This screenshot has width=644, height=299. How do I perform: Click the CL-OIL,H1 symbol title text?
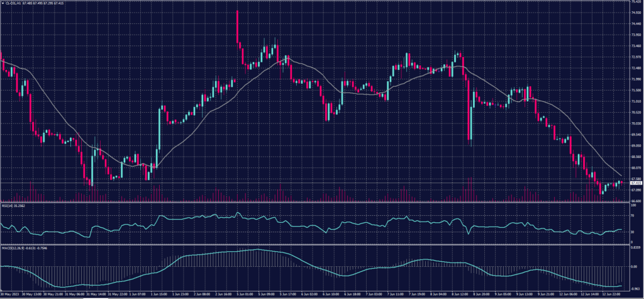13,3
